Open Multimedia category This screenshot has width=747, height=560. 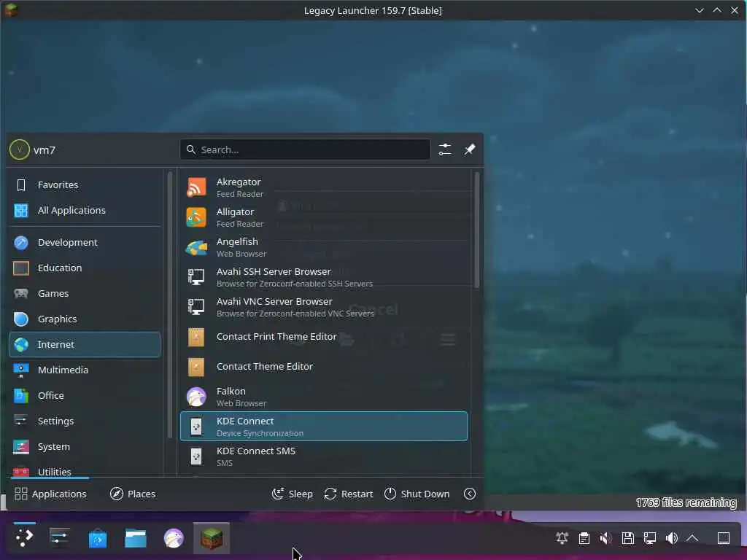coord(85,370)
